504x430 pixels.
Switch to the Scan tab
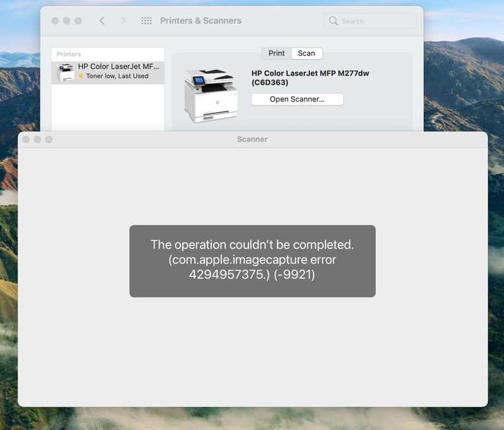[307, 54]
